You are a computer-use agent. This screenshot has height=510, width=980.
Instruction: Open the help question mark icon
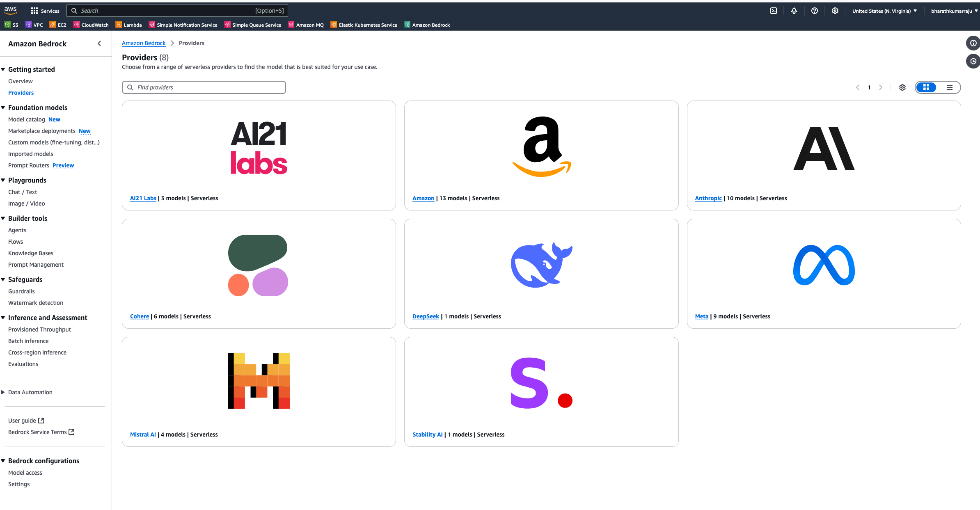(815, 11)
